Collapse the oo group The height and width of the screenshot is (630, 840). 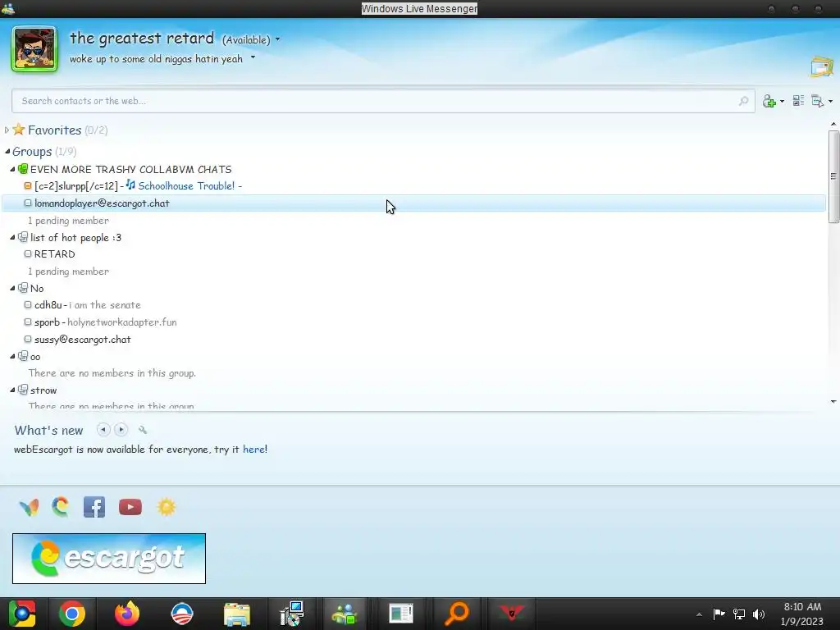(x=12, y=356)
